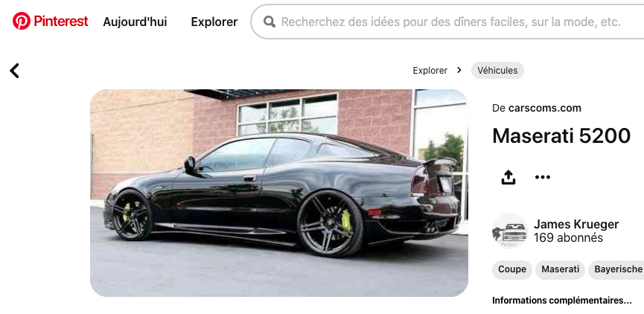The width and height of the screenshot is (644, 314).
Task: Open the three-dot more options menu
Action: click(x=543, y=177)
